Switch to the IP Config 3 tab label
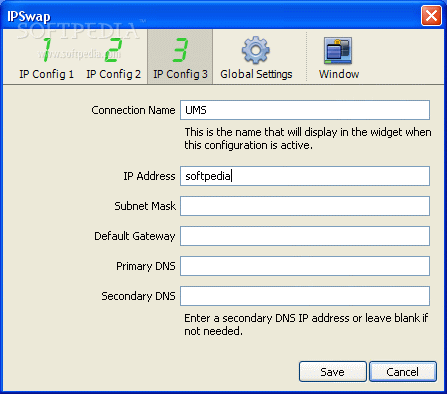This screenshot has height=394, width=447. (180, 74)
